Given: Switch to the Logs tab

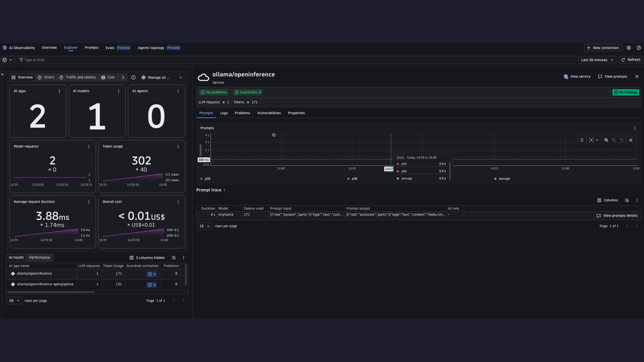Looking at the screenshot, I should click(224, 113).
